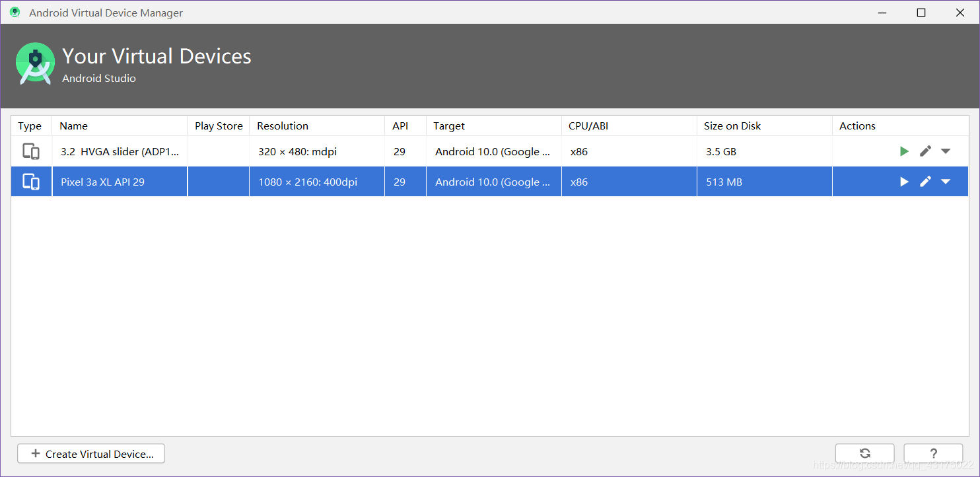980x477 pixels.
Task: Close the Android Virtual Device Manager window
Action: click(x=960, y=13)
